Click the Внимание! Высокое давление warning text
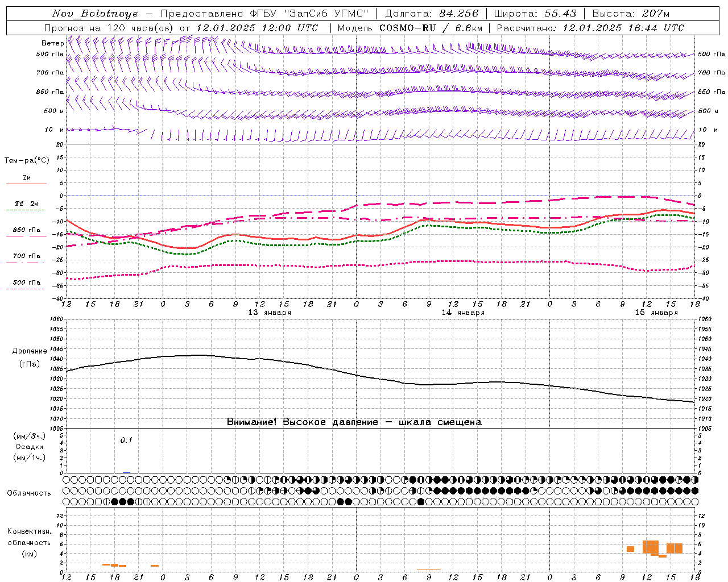Screen dimensions: 728x582 (x=354, y=422)
